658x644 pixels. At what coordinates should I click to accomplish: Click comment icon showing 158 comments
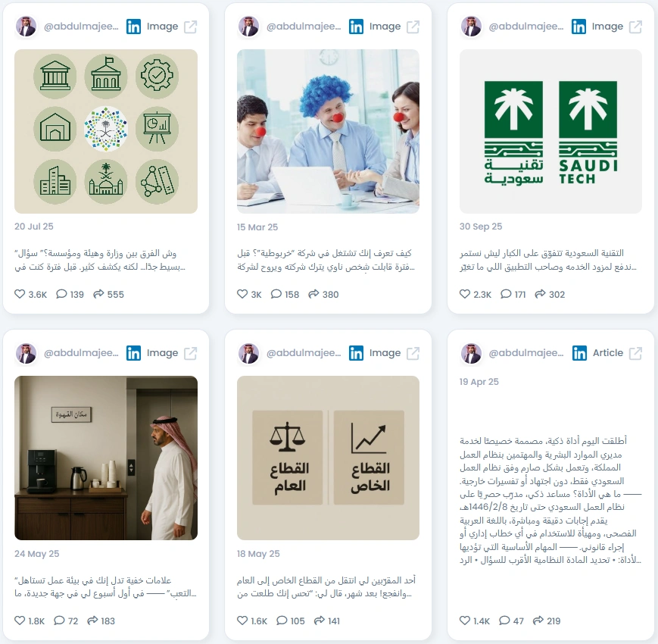(x=276, y=294)
